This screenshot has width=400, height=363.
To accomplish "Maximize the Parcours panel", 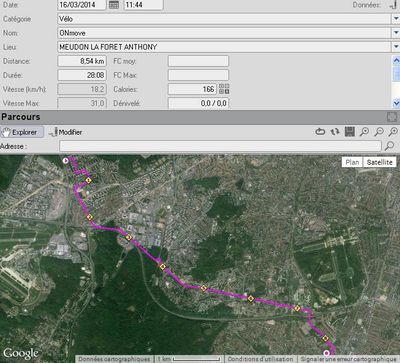I will (392, 117).
